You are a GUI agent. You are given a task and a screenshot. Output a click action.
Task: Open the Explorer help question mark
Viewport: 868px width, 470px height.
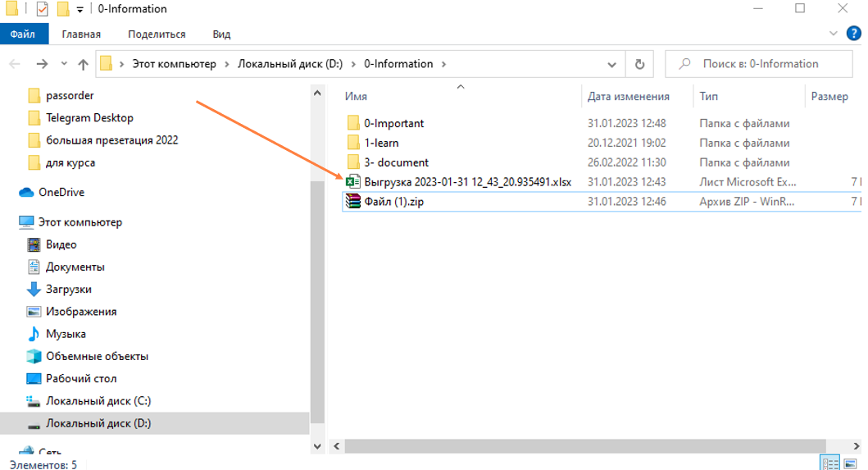853,34
